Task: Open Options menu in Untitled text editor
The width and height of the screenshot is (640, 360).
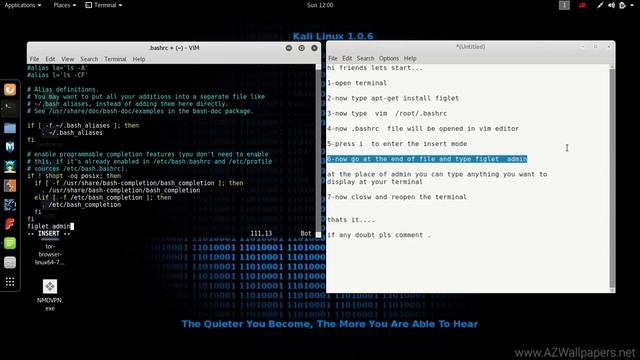Action: 389,58
